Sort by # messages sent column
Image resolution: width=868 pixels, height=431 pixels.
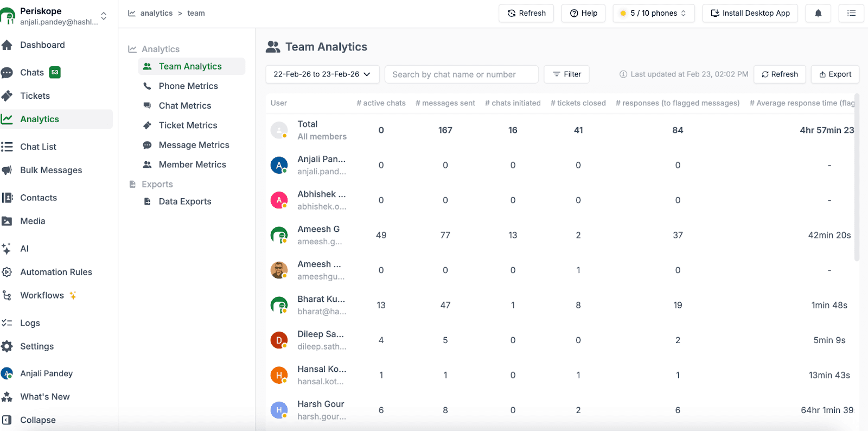click(445, 103)
